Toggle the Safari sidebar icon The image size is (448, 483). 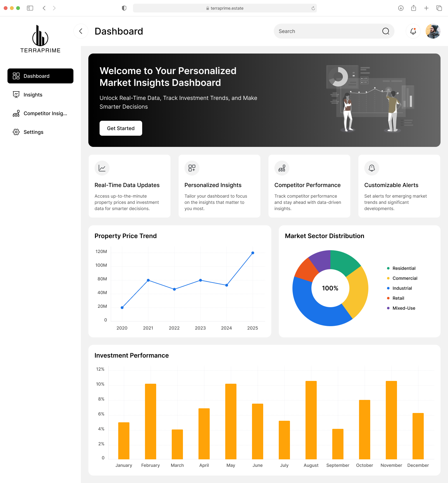30,8
